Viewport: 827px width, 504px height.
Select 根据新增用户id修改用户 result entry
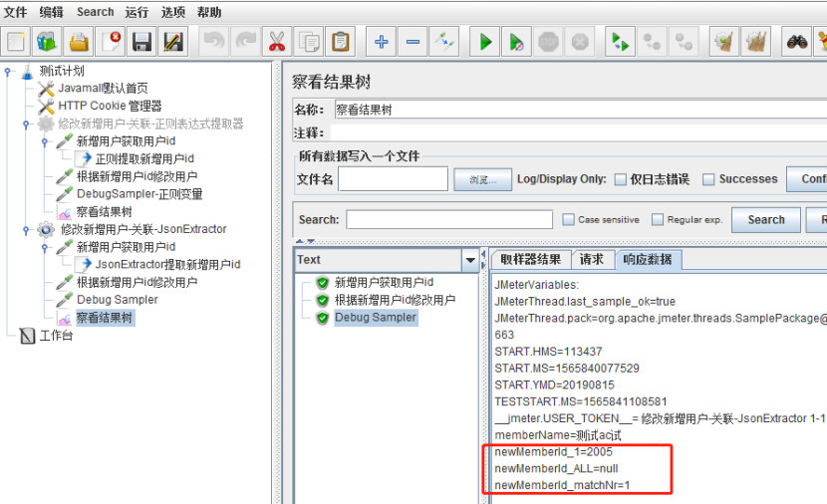click(x=395, y=300)
